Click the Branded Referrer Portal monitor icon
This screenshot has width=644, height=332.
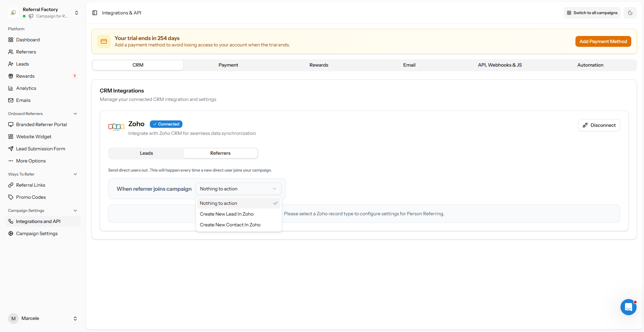pyautogui.click(x=11, y=124)
